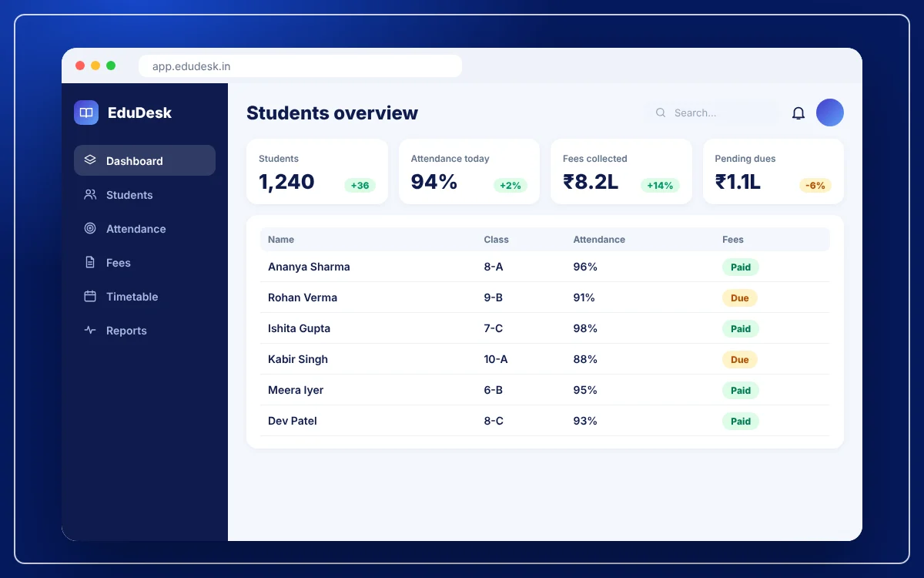Click the +14% fees badge
The width and height of the screenshot is (924, 578).
click(660, 185)
